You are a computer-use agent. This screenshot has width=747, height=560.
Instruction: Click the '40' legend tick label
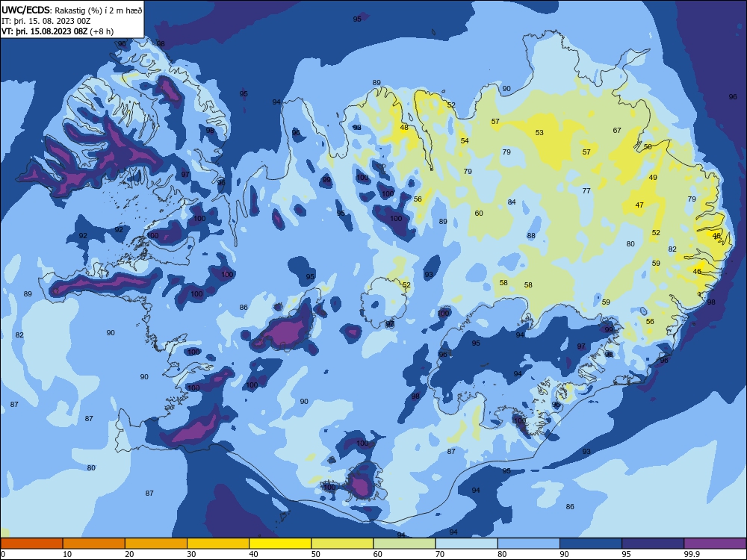[253, 554]
